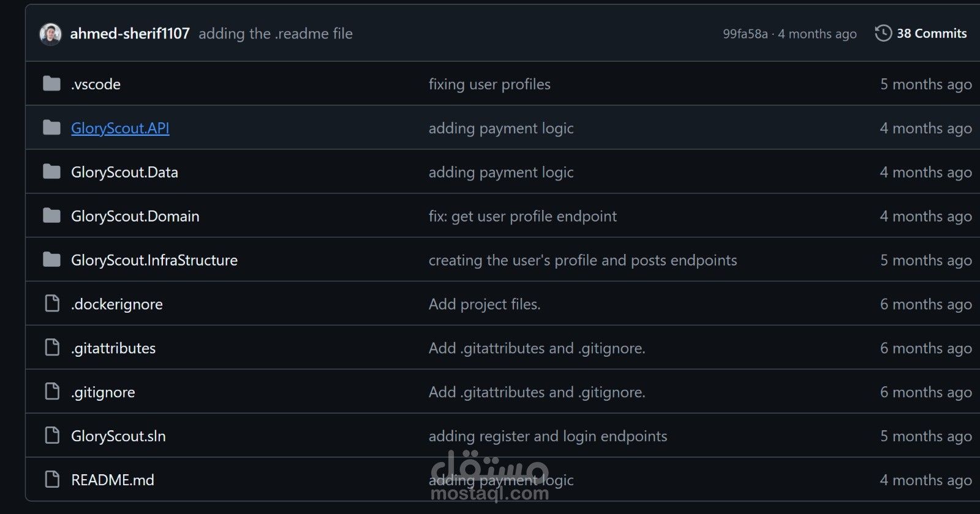980x514 pixels.
Task: Open the .gitattributes file
Action: pos(113,348)
